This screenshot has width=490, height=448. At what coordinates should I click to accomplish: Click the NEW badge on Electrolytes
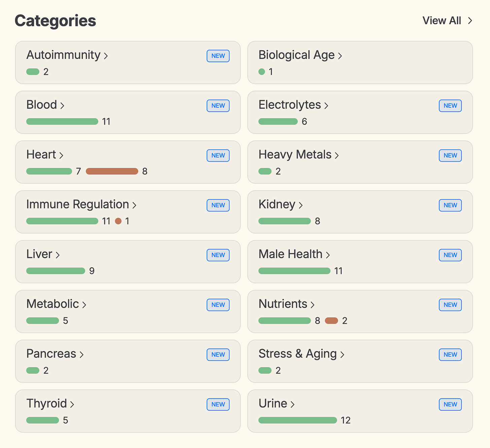point(450,106)
